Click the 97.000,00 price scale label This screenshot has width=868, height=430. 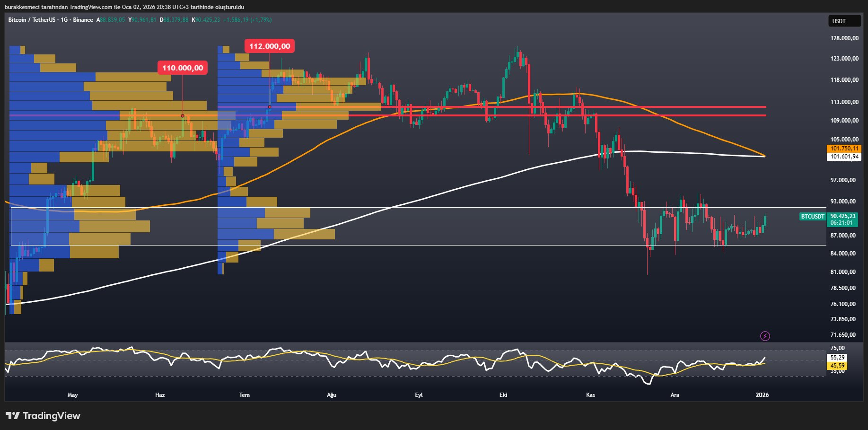[843, 180]
